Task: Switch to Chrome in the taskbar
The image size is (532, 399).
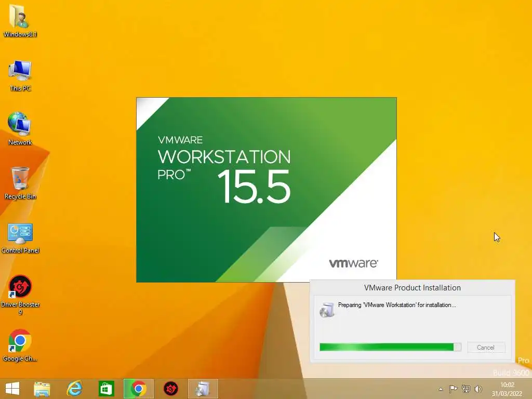Action: pos(138,389)
